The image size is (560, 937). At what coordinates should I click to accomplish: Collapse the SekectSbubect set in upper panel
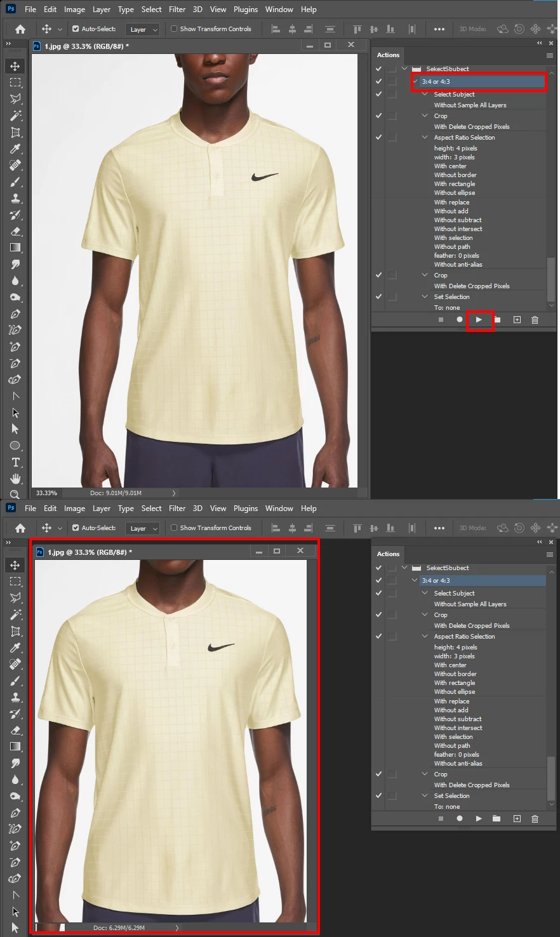tap(404, 69)
